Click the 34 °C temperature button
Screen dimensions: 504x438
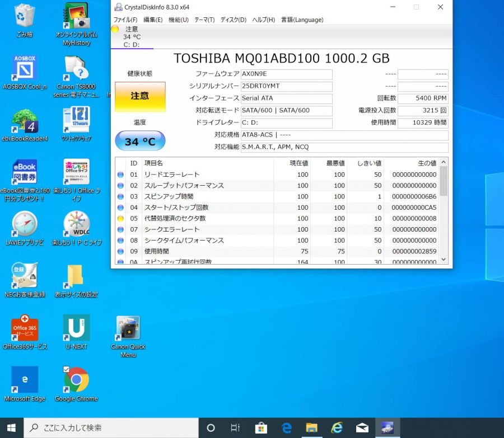click(x=140, y=140)
